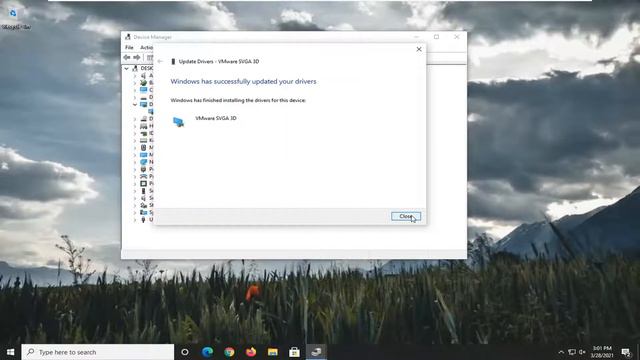The width and height of the screenshot is (640, 360).
Task: Open the clock showing 3:01 PM
Action: [x=602, y=352]
